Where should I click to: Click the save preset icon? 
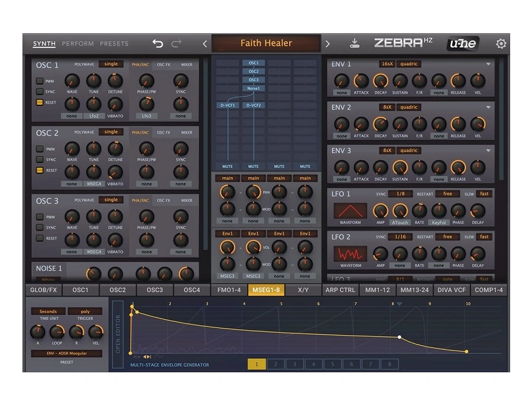[x=354, y=43]
